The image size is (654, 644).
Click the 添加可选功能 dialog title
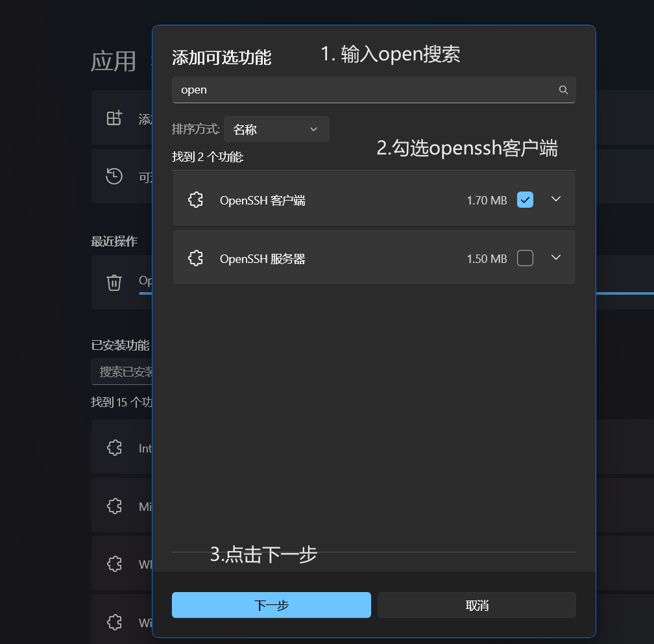point(221,57)
